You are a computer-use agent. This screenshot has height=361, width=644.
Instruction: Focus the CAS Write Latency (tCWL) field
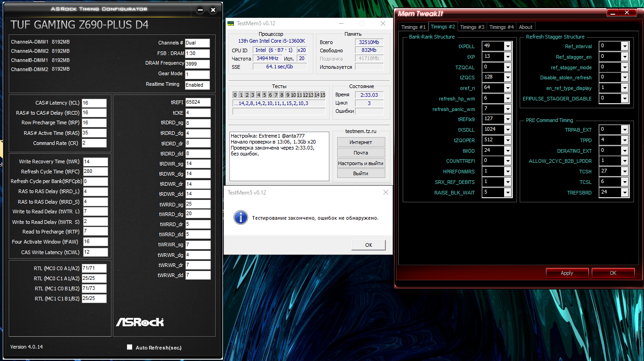point(95,252)
